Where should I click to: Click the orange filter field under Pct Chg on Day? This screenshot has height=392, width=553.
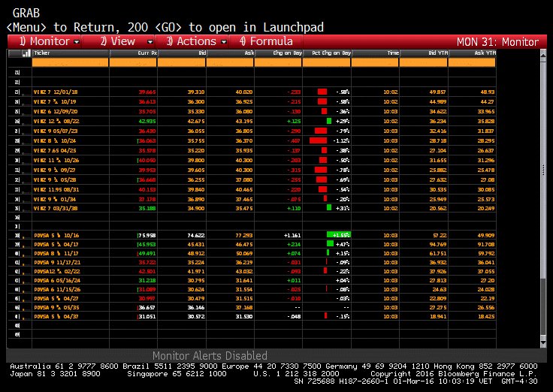[x=327, y=62]
